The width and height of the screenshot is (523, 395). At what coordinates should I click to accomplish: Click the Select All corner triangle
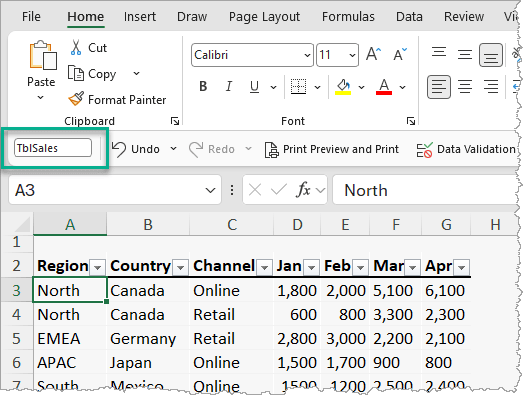23,225
